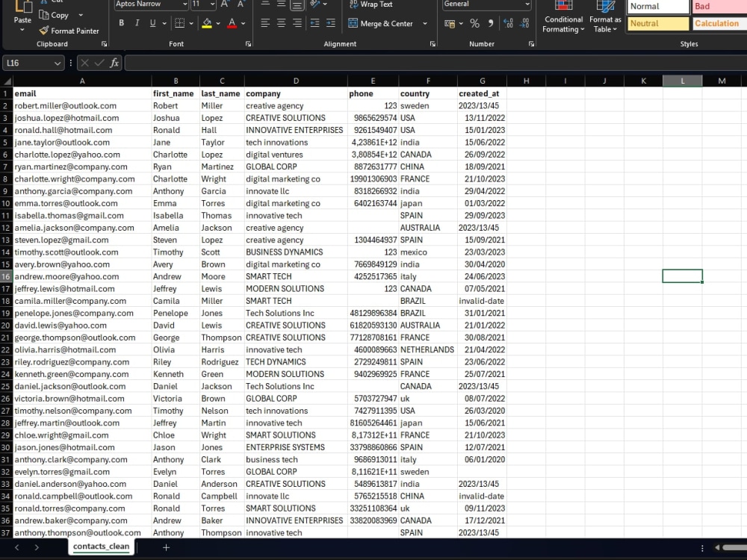The image size is (747, 560).
Task: Increase cell indent
Action: (331, 23)
